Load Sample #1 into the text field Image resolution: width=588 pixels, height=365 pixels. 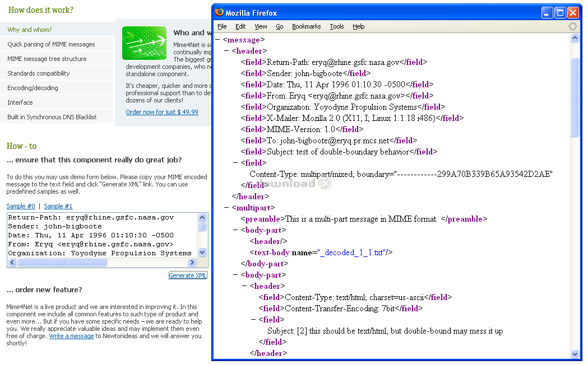(58, 206)
